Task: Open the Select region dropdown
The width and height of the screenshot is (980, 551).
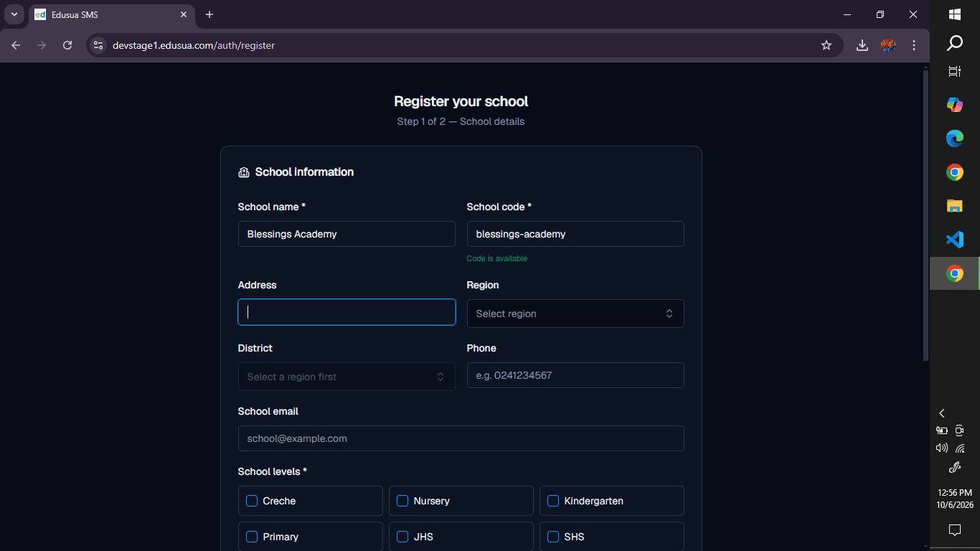Action: [575, 314]
